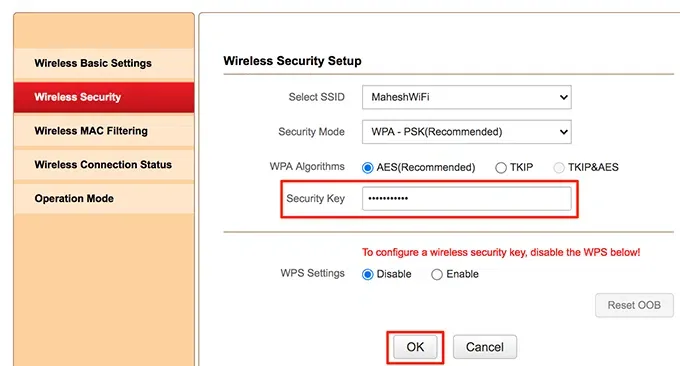Click the red WPS warning text

click(x=501, y=252)
